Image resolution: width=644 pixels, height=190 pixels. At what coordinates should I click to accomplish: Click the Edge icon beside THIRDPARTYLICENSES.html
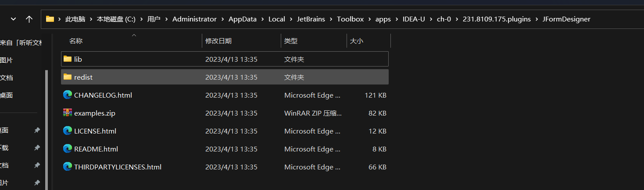[68, 167]
